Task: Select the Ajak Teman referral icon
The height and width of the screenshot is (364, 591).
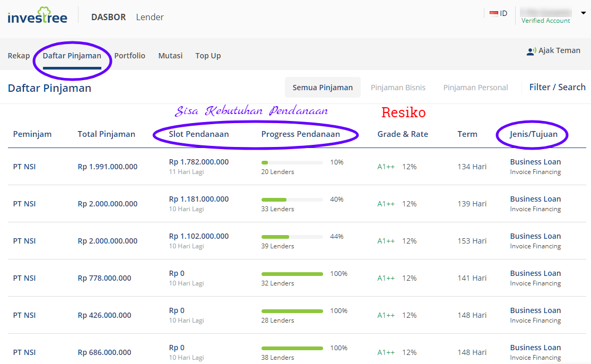Action: pos(531,51)
